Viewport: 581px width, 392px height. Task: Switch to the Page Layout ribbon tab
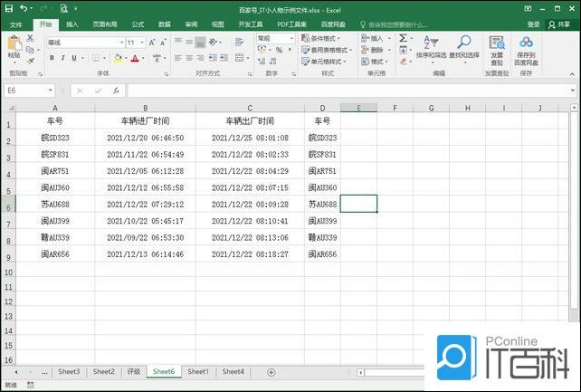pyautogui.click(x=105, y=24)
